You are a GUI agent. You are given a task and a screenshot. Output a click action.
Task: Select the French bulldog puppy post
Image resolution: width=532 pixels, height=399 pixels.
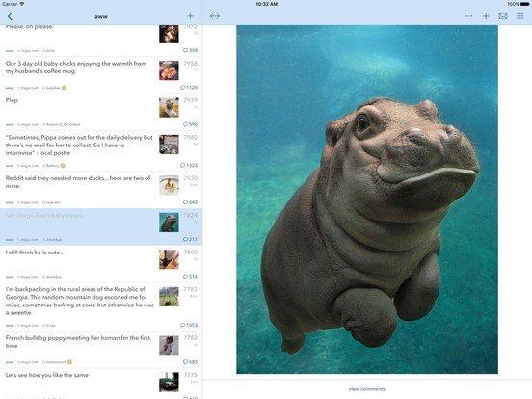(x=101, y=350)
